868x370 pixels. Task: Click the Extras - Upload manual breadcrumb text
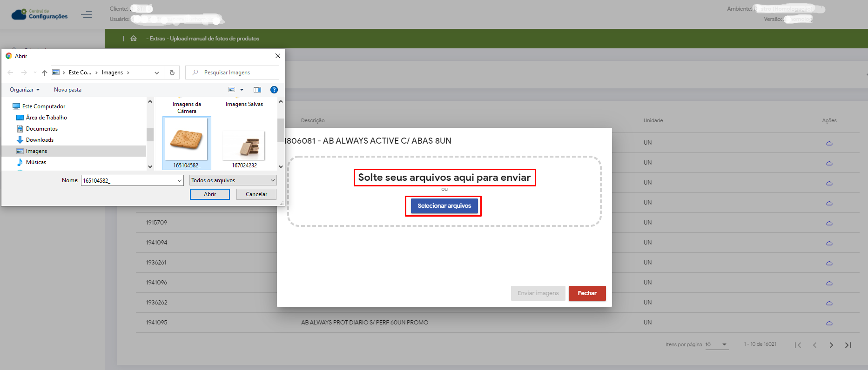tap(202, 39)
